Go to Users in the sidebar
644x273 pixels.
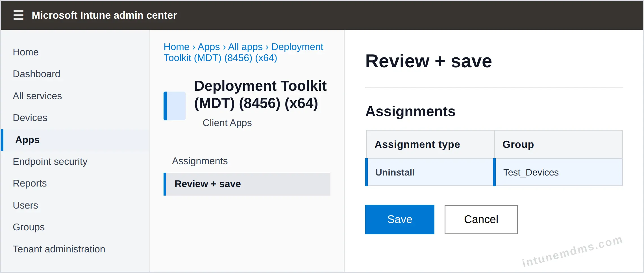(25, 205)
